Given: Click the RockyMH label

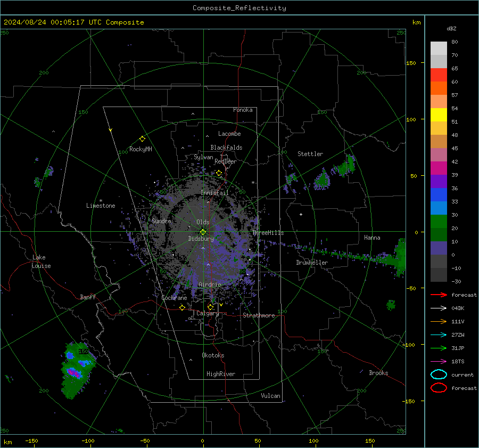Looking at the screenshot, I should (141, 149).
